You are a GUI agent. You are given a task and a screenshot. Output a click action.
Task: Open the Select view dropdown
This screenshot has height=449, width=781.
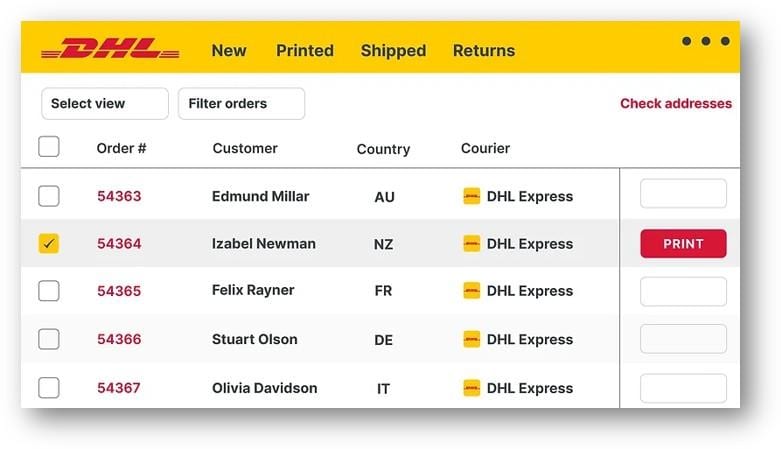click(104, 103)
